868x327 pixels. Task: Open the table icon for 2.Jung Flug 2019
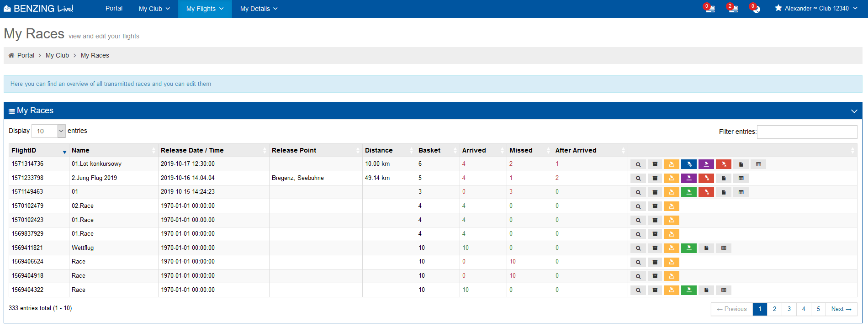coord(741,179)
